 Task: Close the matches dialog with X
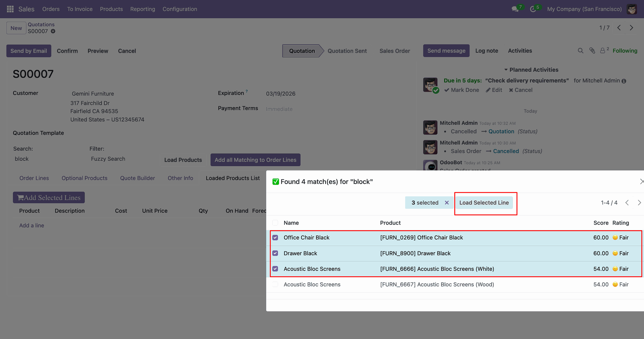click(641, 182)
